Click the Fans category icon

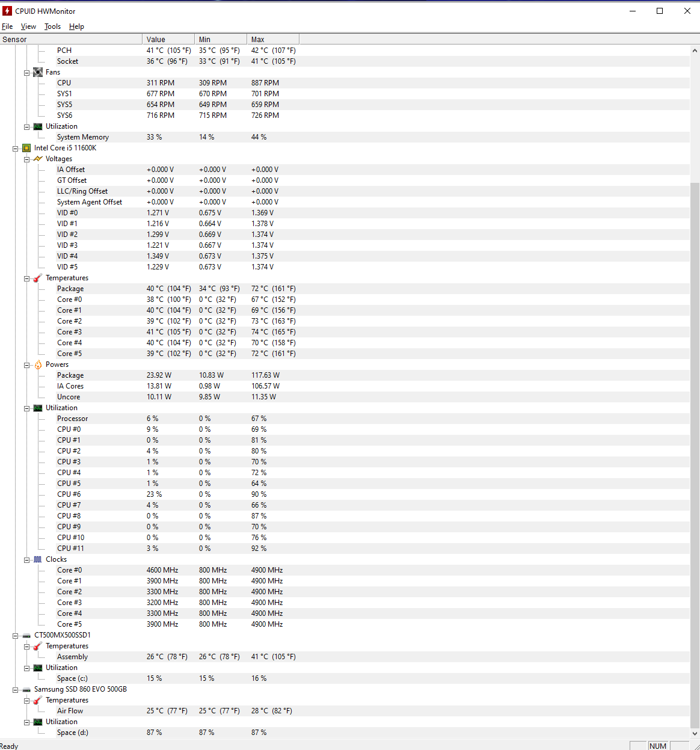(x=38, y=72)
